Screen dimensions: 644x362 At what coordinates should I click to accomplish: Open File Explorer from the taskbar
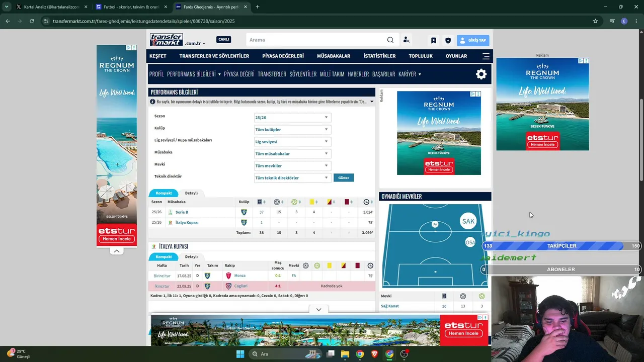pos(345,354)
